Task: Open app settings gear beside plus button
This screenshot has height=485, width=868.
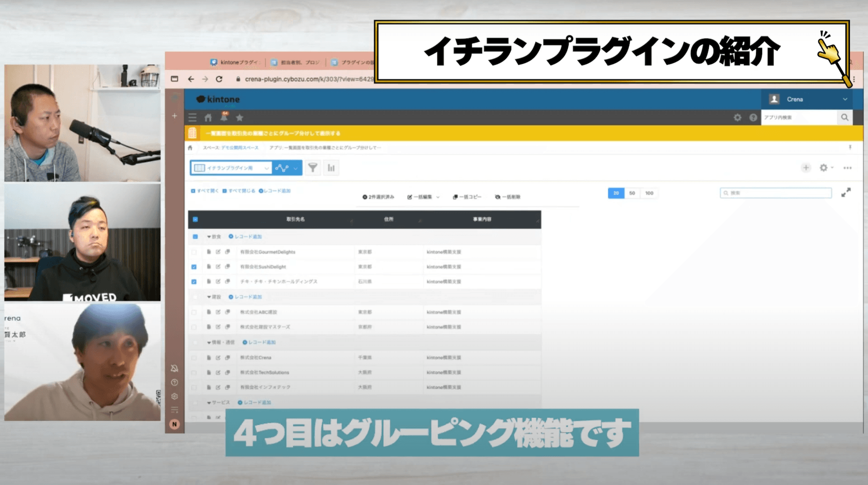Action: point(824,168)
